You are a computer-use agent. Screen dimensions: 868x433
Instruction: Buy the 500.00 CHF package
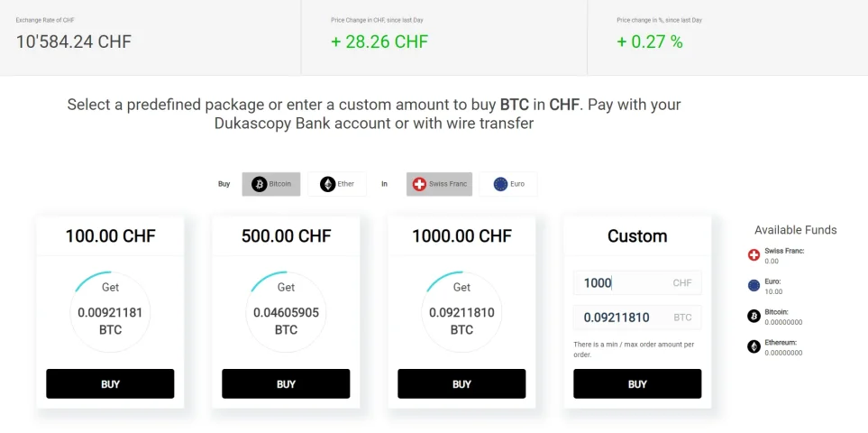(x=286, y=383)
